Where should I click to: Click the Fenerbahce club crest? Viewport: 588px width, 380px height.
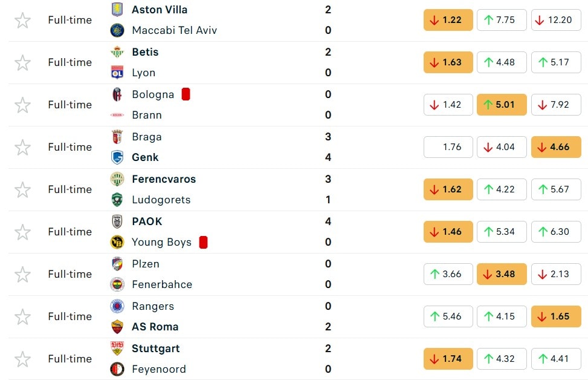coord(117,284)
